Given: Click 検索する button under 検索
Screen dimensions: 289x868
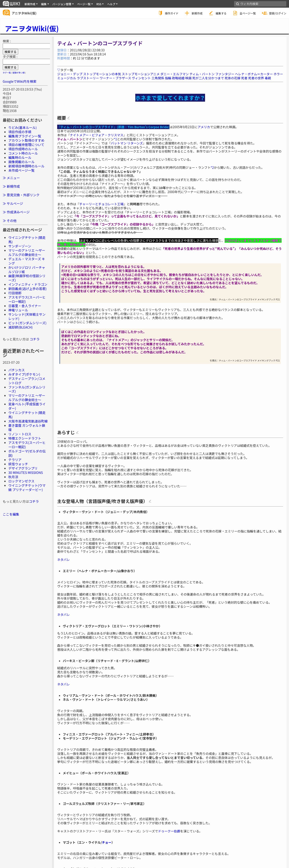Looking at the screenshot, I should 10,52.
